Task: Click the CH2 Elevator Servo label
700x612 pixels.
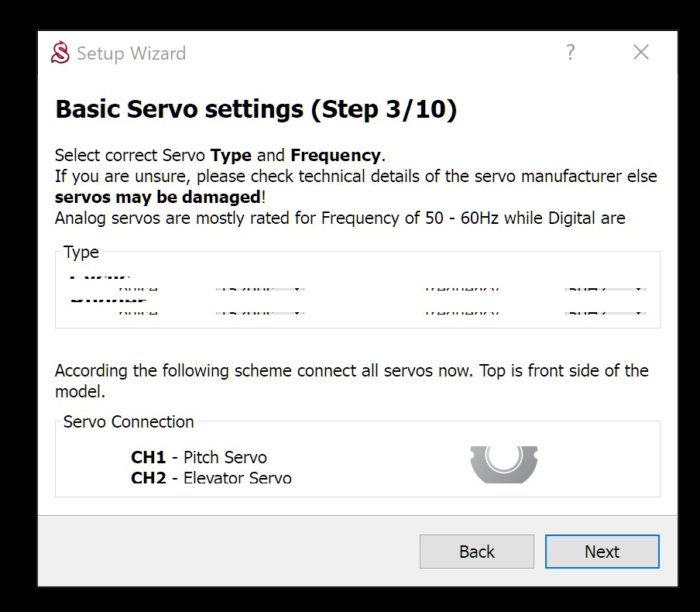Action: click(211, 478)
